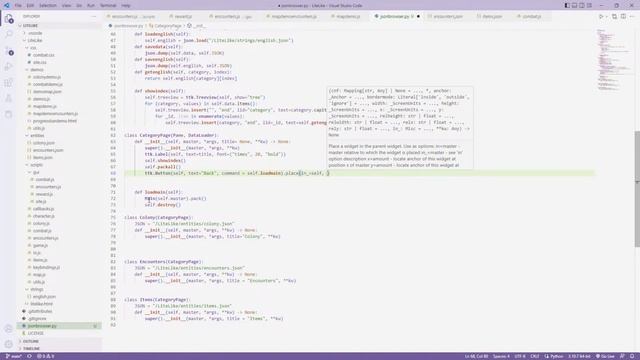
Task: Toggle primary sidebar layout icon
Action: pos(567,5)
